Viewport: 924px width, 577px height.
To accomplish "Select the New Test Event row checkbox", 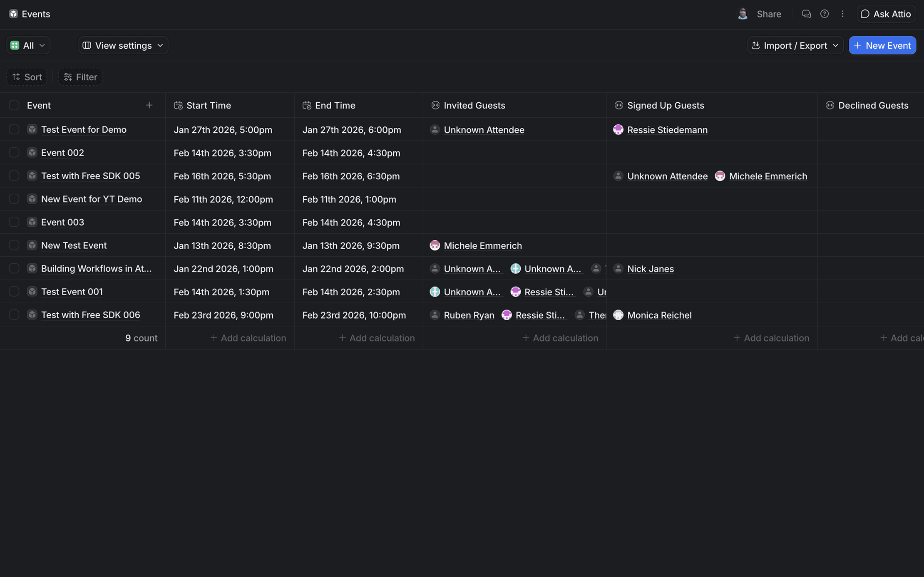I will pyautogui.click(x=14, y=245).
